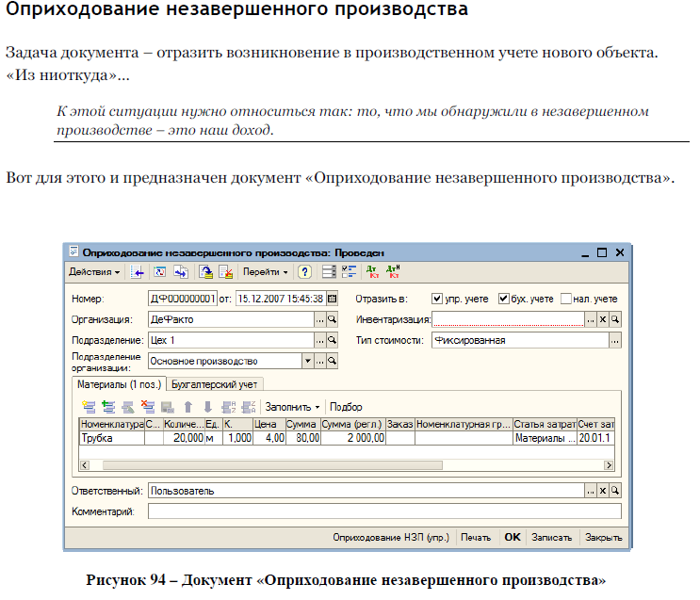The width and height of the screenshot is (700, 600).
Task: Click the unpost document icon with red cross
Action: 226,272
